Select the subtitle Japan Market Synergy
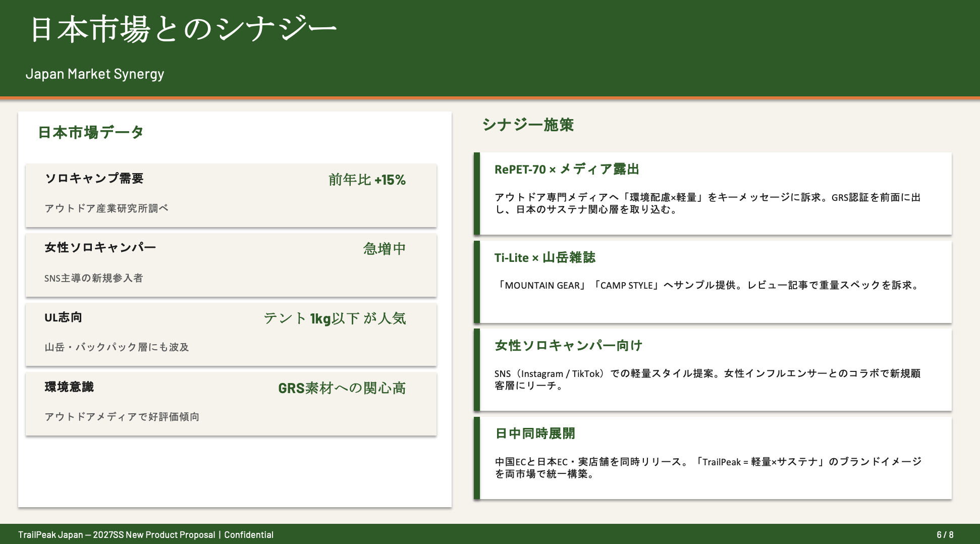 click(x=95, y=74)
